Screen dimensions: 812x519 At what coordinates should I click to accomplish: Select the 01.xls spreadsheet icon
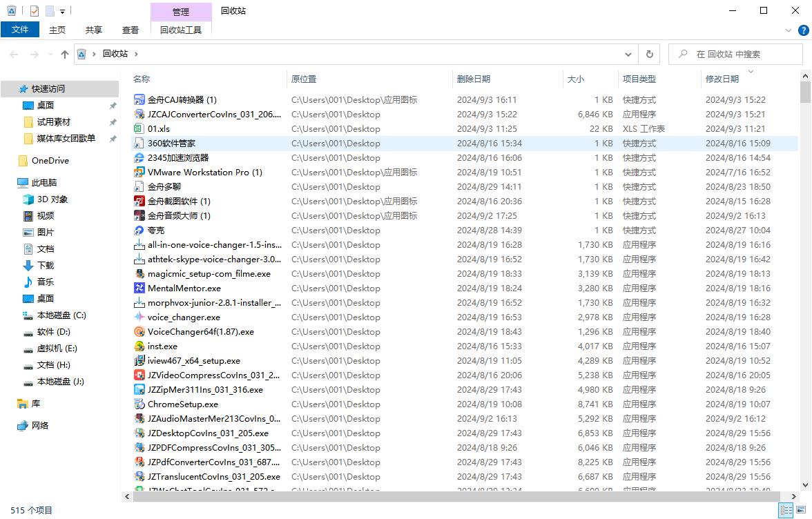click(x=140, y=129)
